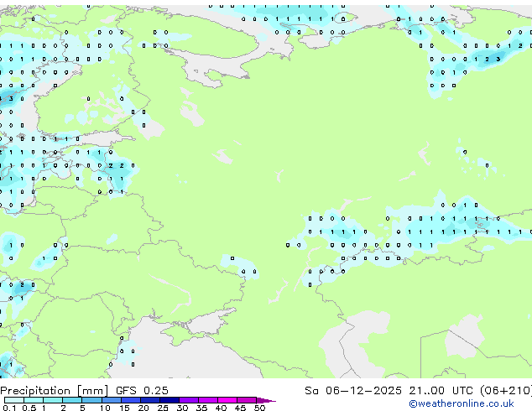Select the 'GFS 0.25' model label

coord(142,391)
